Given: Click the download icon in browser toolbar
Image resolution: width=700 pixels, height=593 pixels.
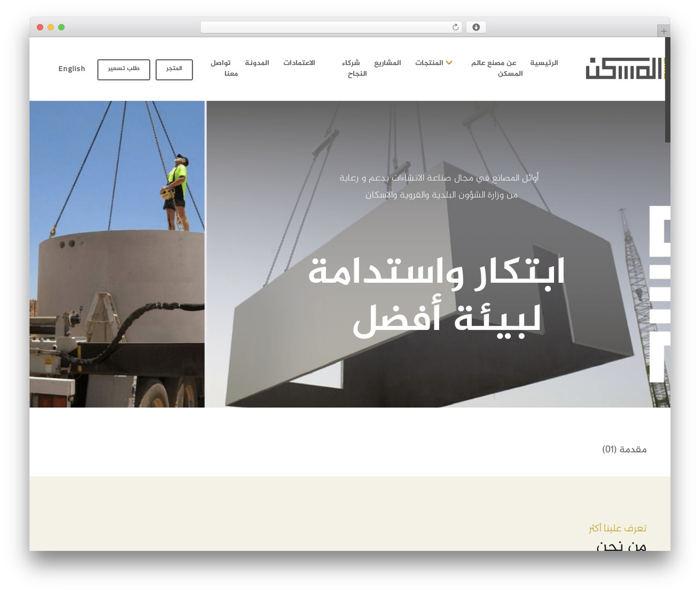Looking at the screenshot, I should coord(476,27).
